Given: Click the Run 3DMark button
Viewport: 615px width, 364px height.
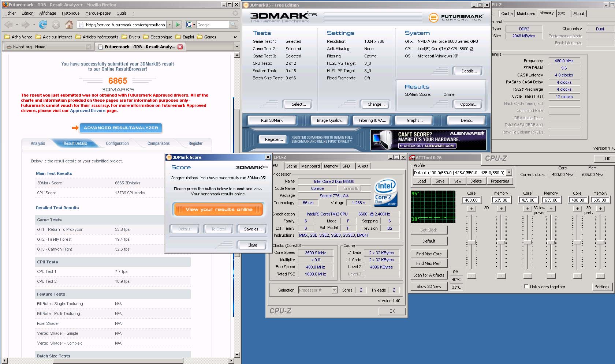Looking at the screenshot, I should pos(272,120).
